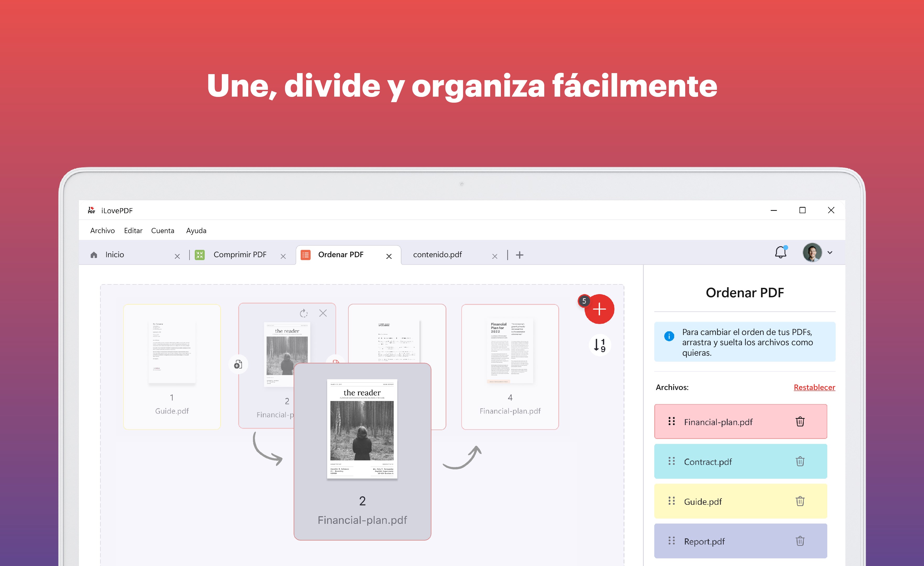Click the iLovePDF logo icon in title bar

pyautogui.click(x=91, y=210)
